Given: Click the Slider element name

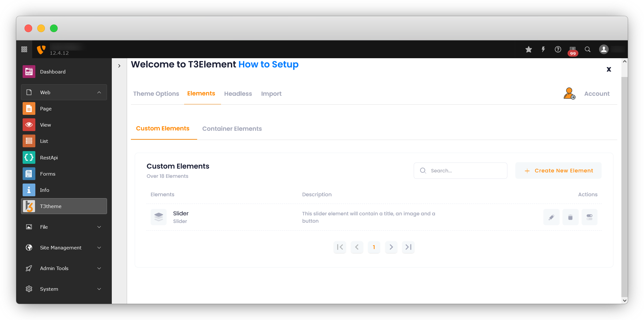Looking at the screenshot, I should pyautogui.click(x=181, y=213).
